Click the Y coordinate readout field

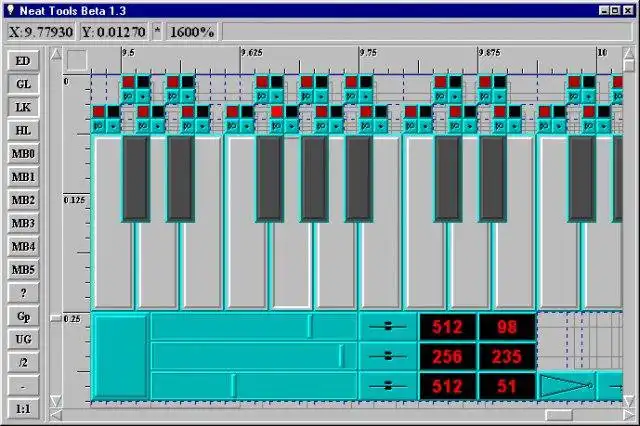coord(113,32)
